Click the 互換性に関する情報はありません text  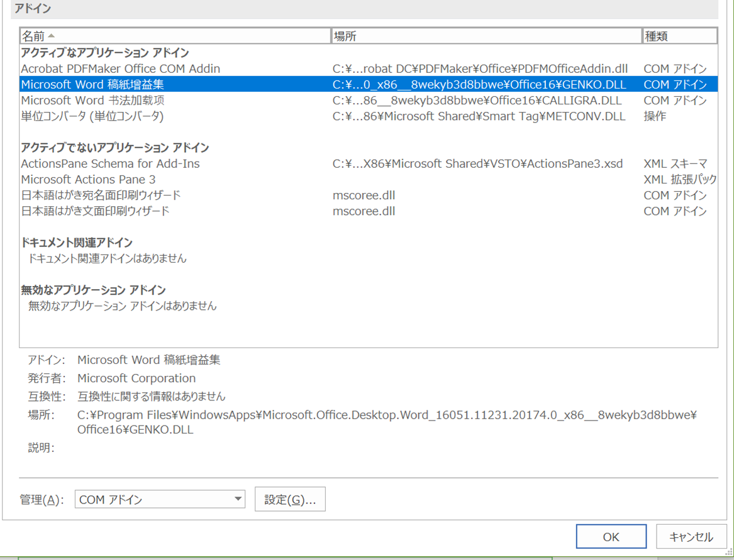(151, 397)
